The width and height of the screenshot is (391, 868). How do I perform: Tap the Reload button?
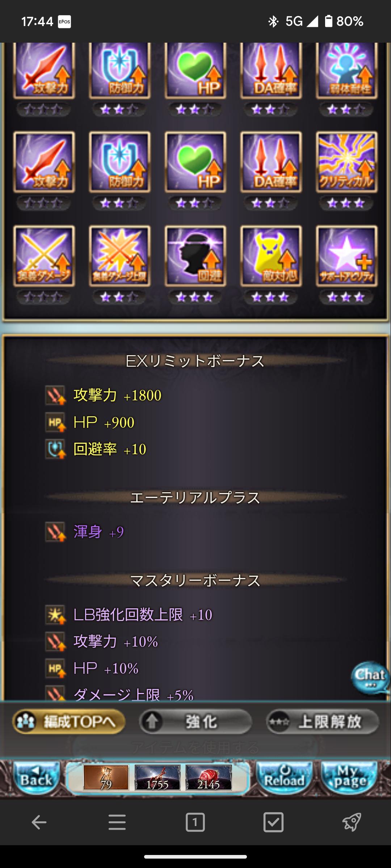tap(284, 778)
